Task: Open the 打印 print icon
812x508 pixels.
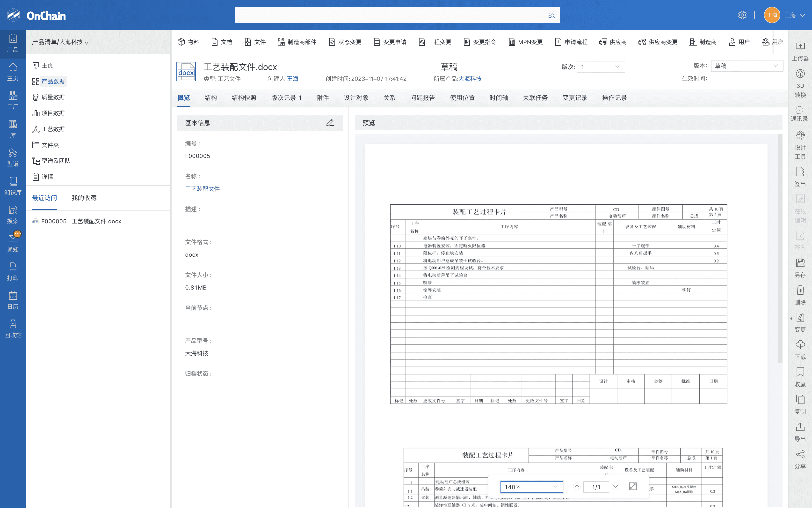Action: click(x=13, y=272)
